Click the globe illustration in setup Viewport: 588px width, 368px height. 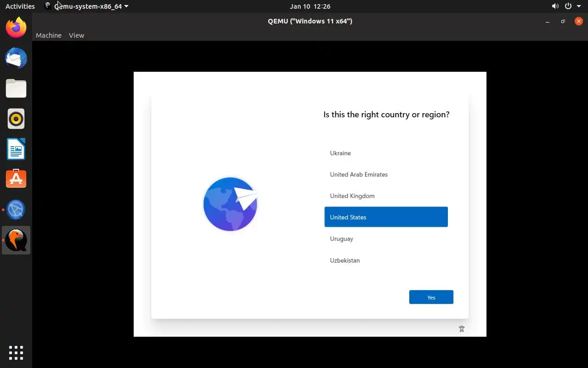click(x=231, y=204)
